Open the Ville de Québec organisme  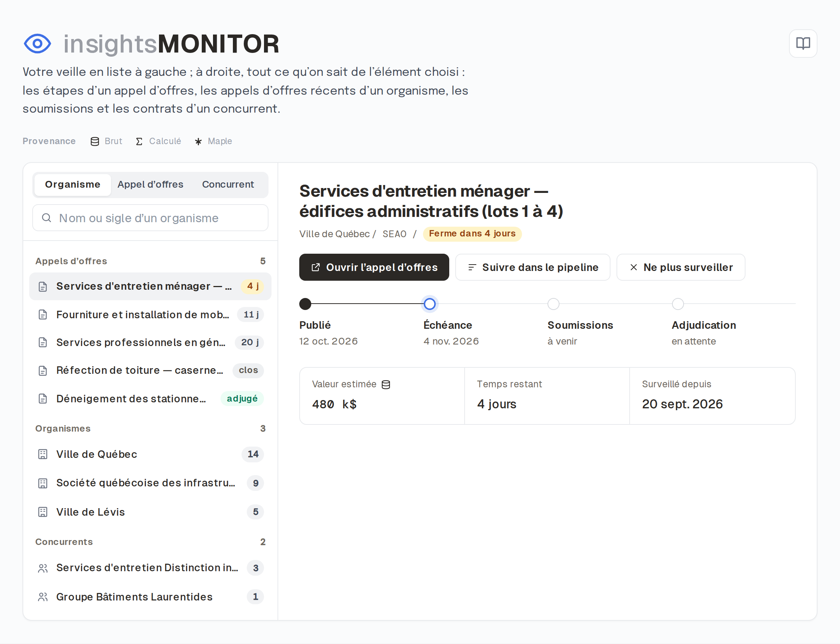pyautogui.click(x=150, y=454)
